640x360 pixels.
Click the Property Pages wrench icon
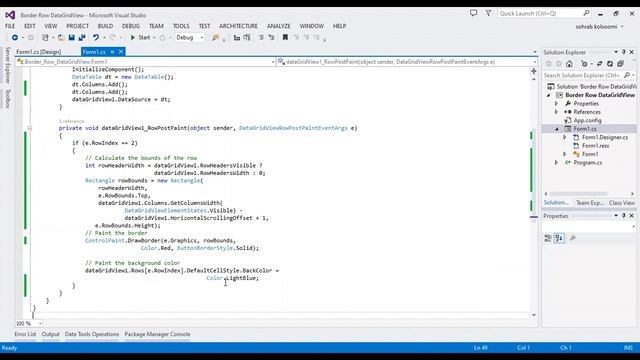click(x=573, y=238)
